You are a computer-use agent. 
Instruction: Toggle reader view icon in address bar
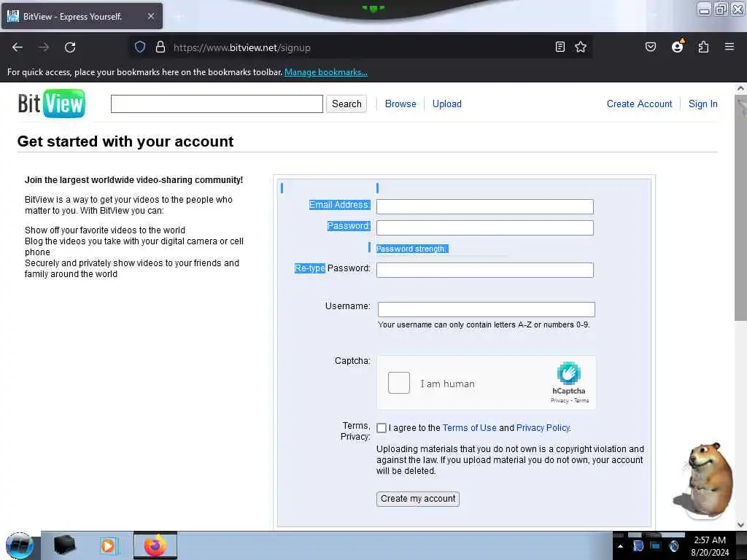(x=560, y=47)
